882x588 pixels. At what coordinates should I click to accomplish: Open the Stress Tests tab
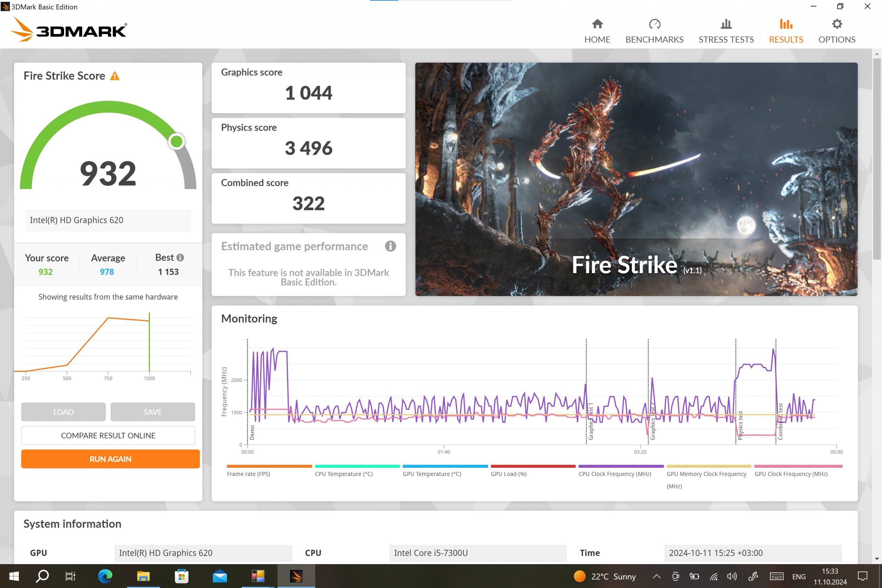(x=726, y=31)
